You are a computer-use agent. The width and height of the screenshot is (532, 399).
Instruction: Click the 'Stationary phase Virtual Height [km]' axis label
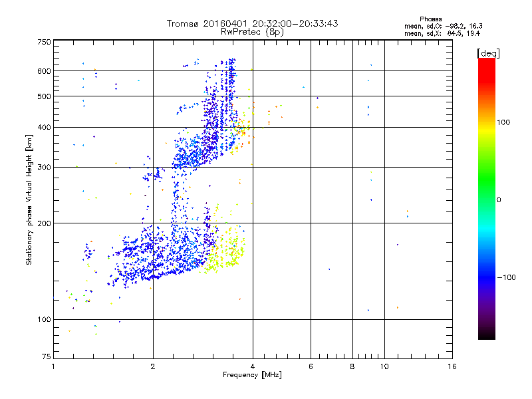(29, 199)
